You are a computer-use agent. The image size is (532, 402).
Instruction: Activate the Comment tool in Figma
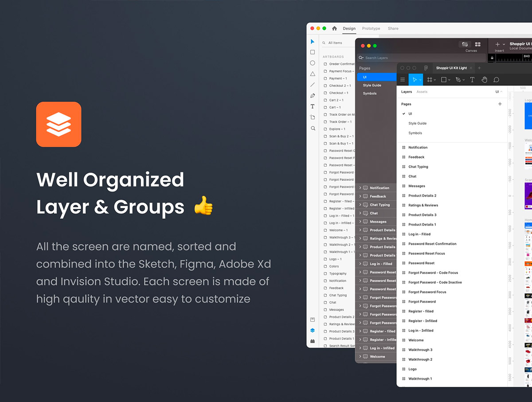[496, 80]
